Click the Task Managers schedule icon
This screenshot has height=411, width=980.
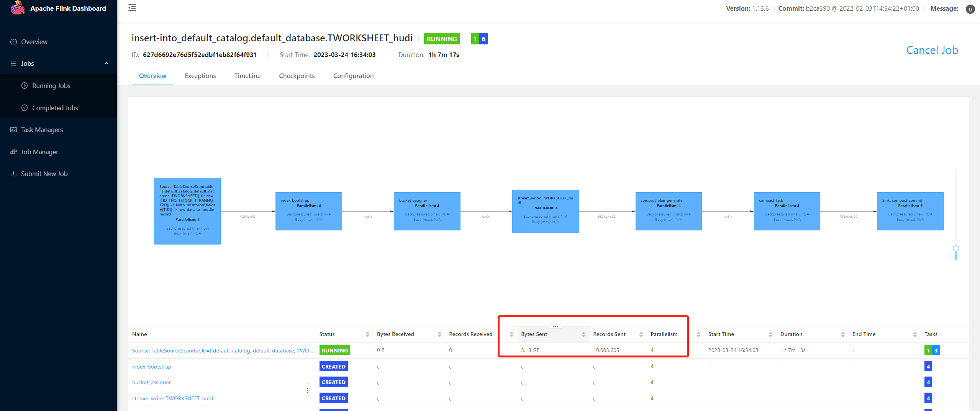(14, 130)
